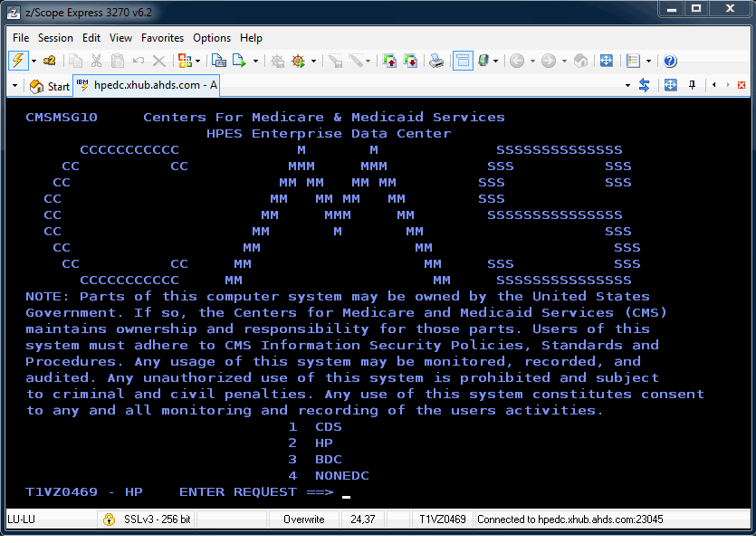
Task: Click the clipboard Paste icon
Action: (x=118, y=61)
